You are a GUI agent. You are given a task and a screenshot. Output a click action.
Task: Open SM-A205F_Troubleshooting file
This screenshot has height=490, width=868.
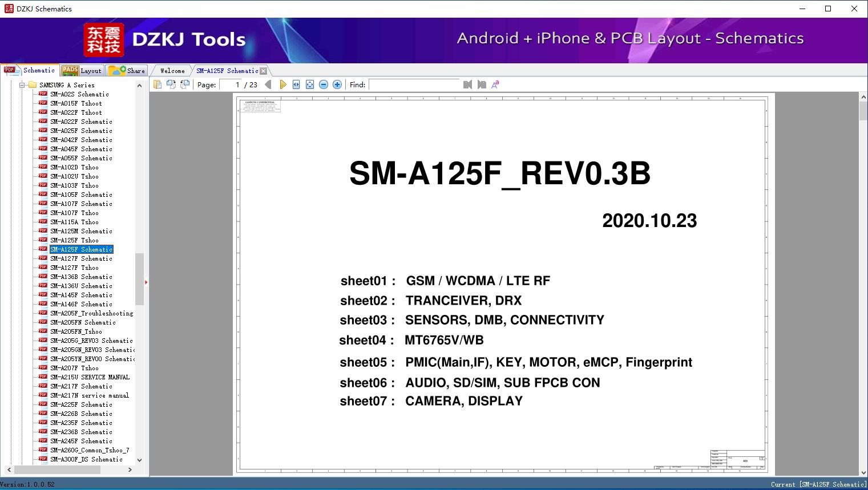(91, 313)
